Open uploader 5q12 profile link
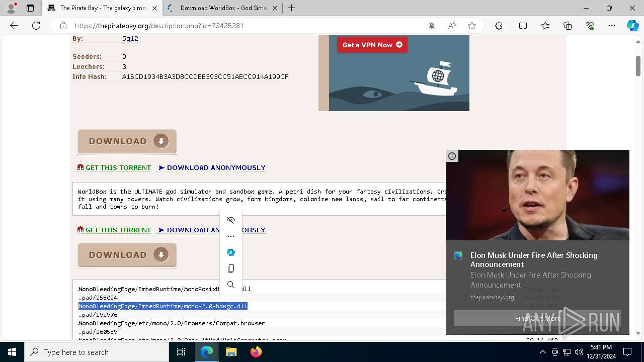This screenshot has width=644, height=362. (x=130, y=38)
